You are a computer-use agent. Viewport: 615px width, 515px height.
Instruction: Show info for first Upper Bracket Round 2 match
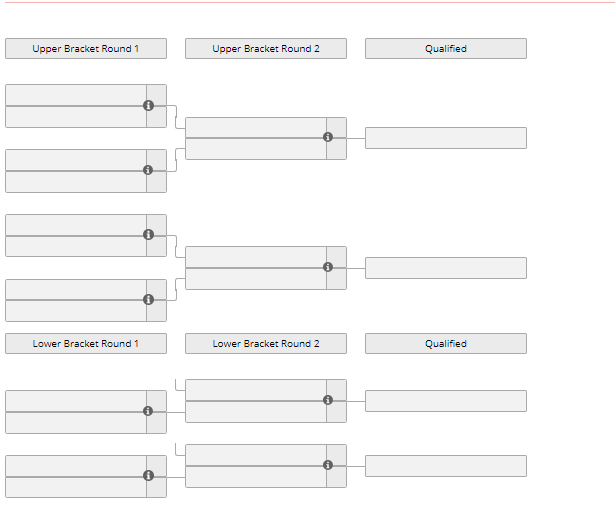pyautogui.click(x=328, y=137)
